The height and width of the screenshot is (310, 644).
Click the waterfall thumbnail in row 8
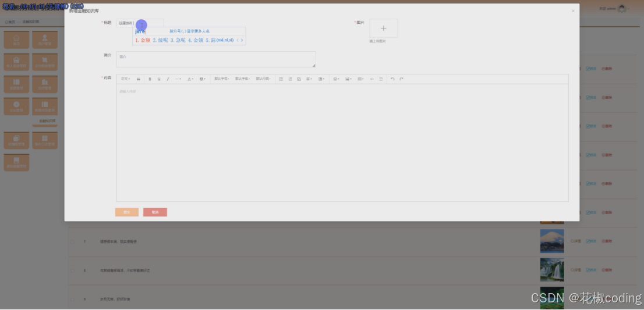[x=552, y=270]
